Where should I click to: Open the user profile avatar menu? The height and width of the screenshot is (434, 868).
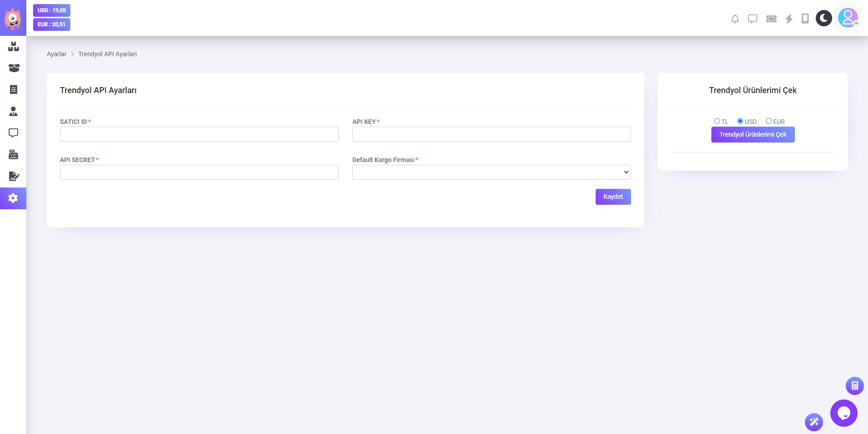click(847, 18)
